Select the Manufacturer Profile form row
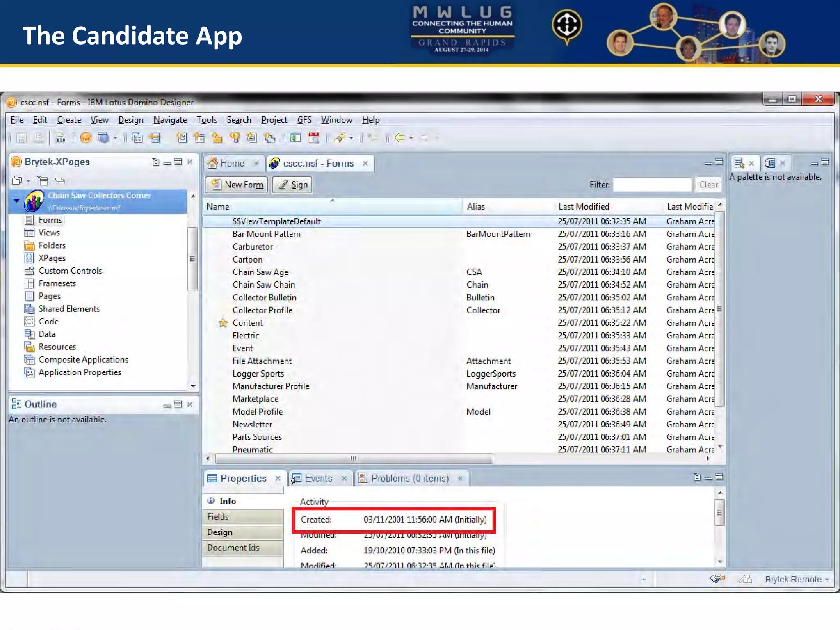 (459, 386)
